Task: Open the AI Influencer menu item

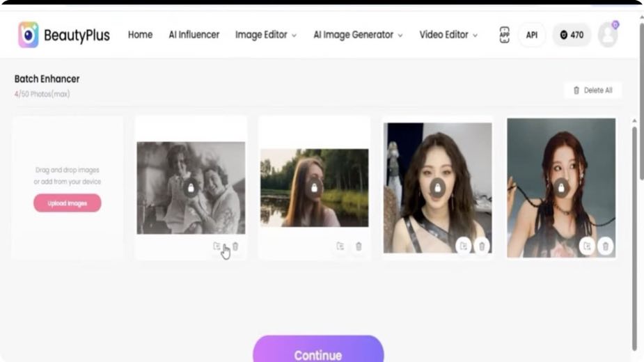Action: coord(194,35)
